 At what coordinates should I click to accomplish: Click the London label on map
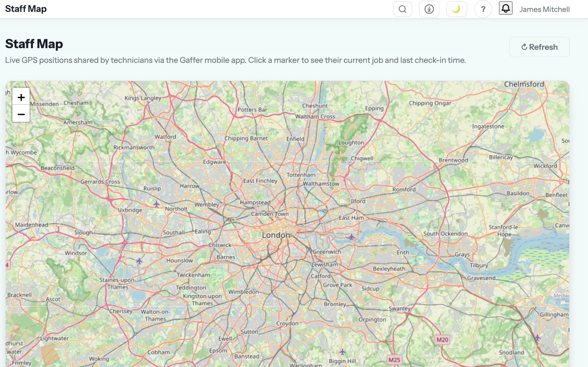point(276,235)
